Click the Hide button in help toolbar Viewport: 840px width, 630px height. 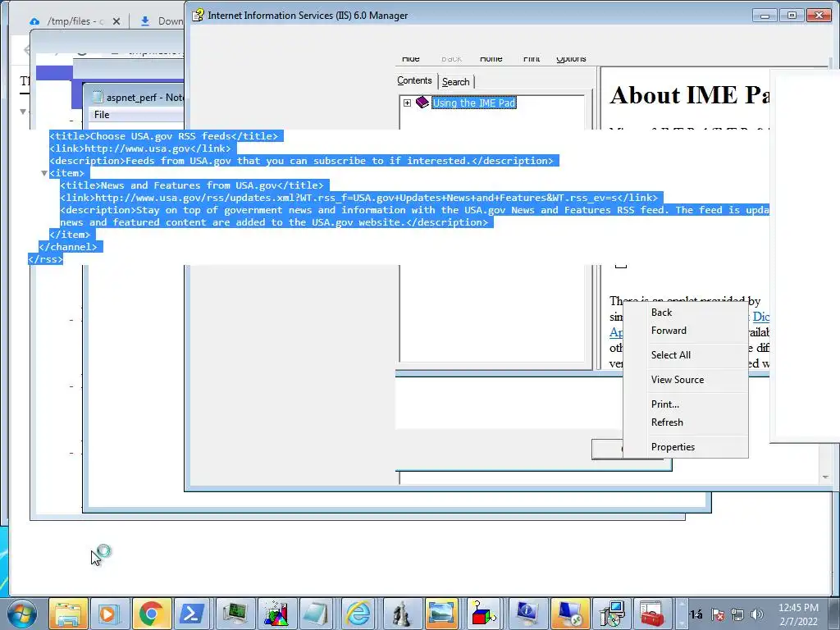tap(411, 58)
